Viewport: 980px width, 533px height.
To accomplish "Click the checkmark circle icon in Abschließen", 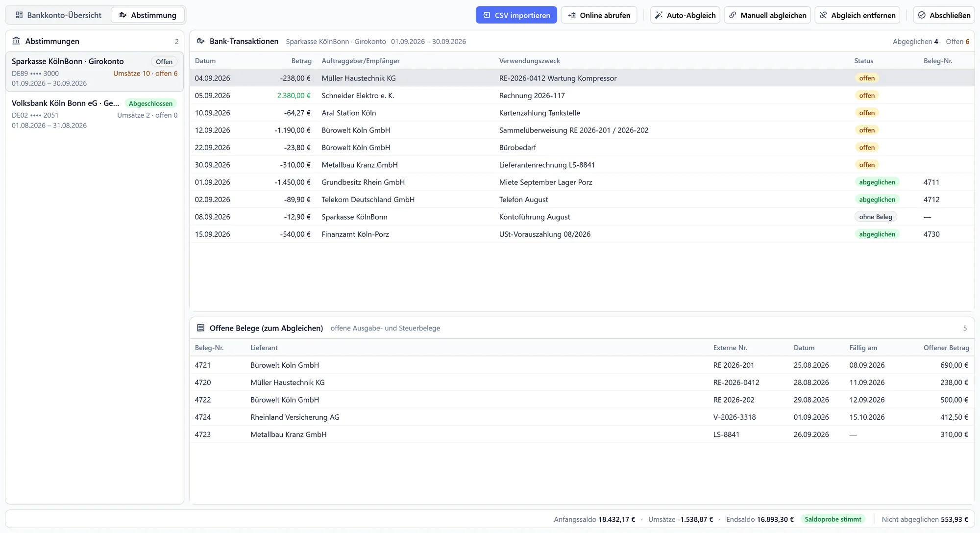I will pyautogui.click(x=922, y=15).
